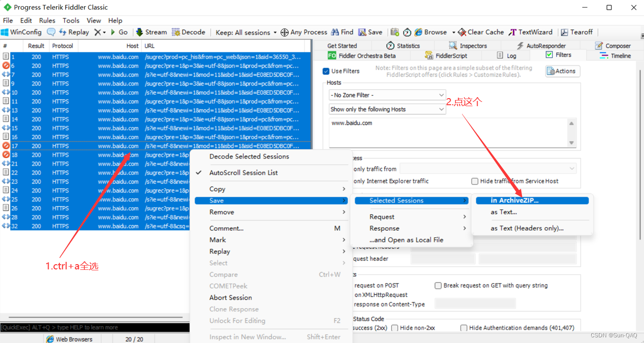
Task: Click the Browse toolbar button
Action: coord(431,32)
